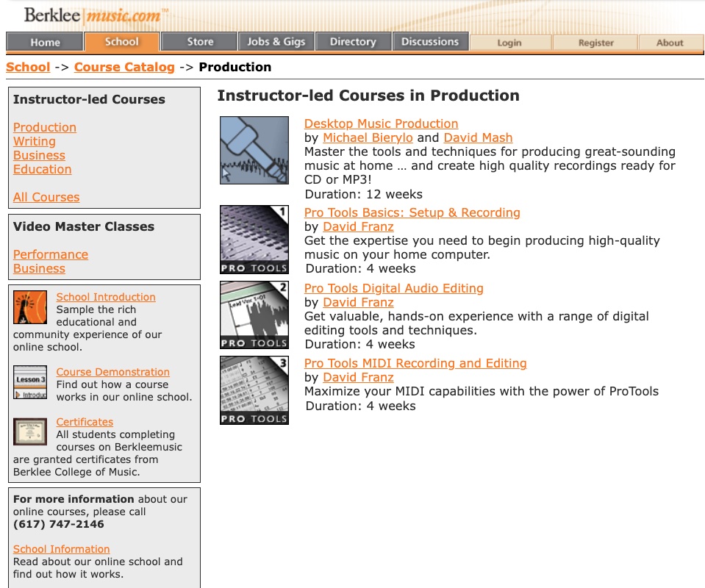This screenshot has height=588, width=705.
Task: Open Performance under Video Master Classes
Action: tap(50, 254)
